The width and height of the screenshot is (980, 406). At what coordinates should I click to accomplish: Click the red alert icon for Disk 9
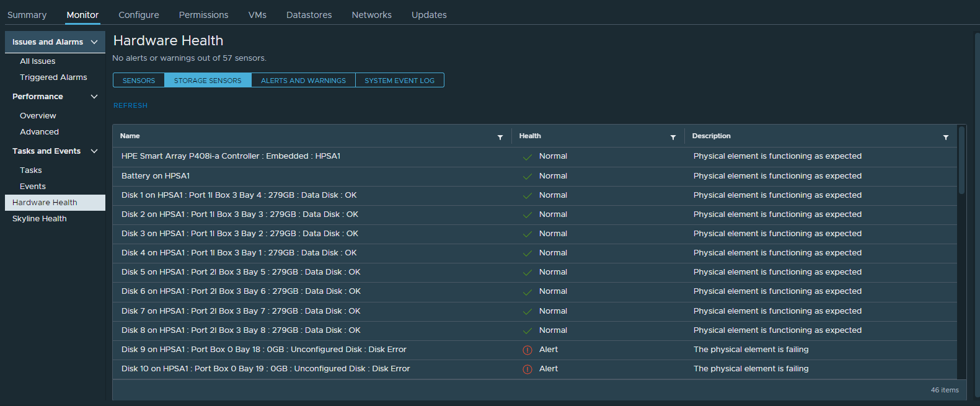tap(528, 350)
